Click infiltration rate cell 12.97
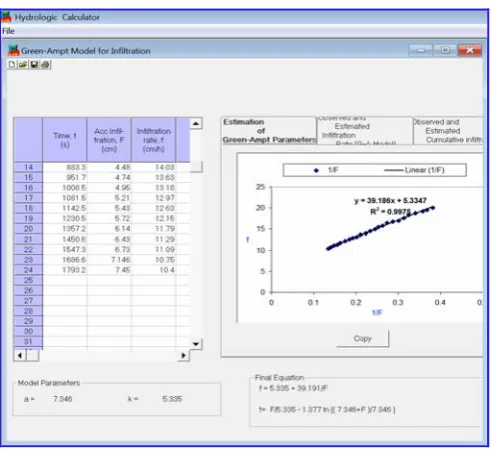Screen dimensions: 493x454 (154, 198)
